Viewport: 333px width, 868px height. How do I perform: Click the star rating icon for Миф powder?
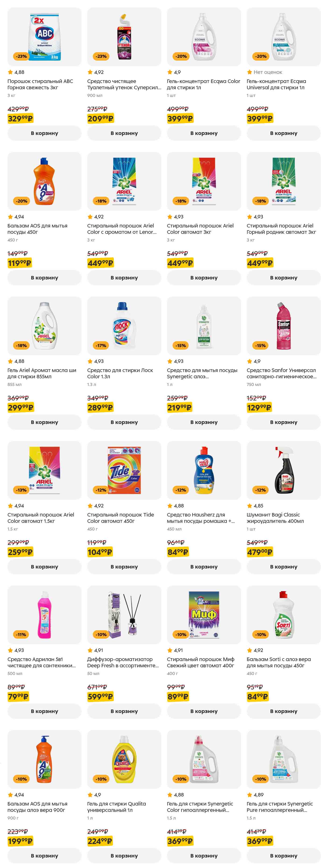pyautogui.click(x=170, y=650)
